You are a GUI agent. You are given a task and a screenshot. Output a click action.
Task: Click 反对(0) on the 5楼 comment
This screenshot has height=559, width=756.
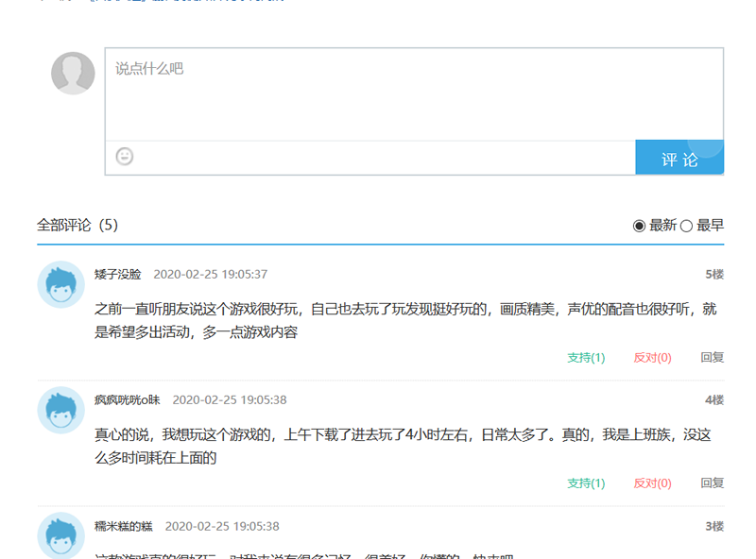(652, 358)
